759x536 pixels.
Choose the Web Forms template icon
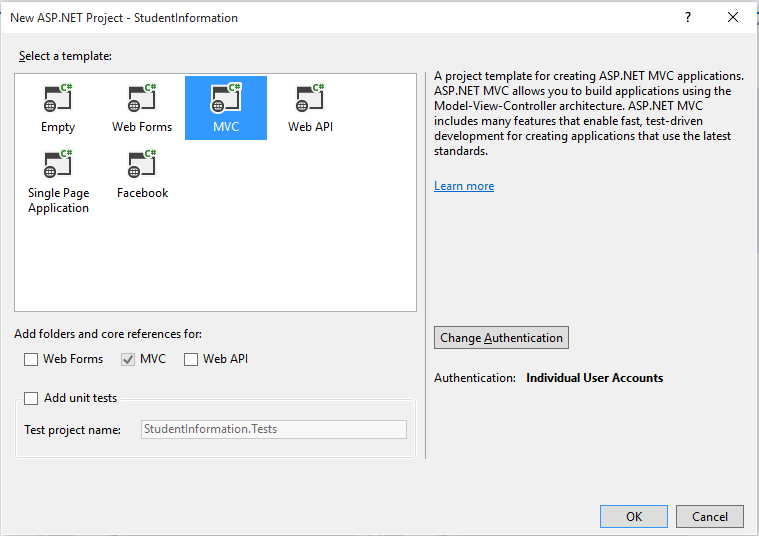pos(142,98)
